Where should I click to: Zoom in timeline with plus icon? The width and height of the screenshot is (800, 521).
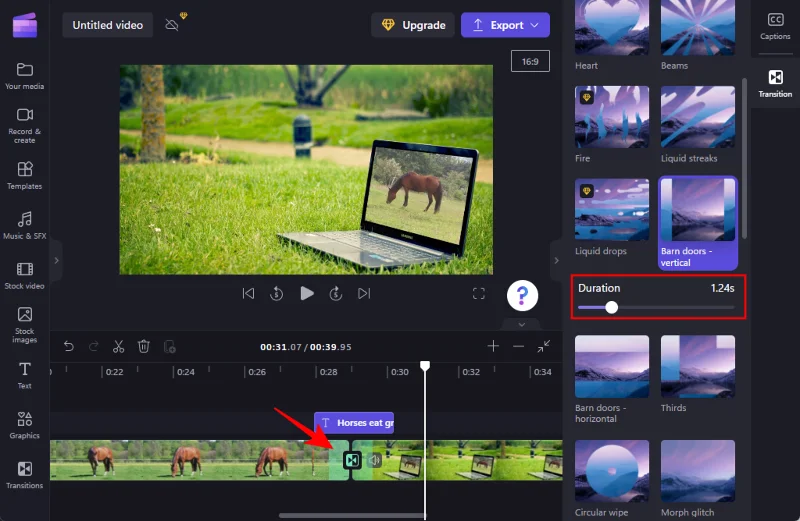(x=493, y=346)
